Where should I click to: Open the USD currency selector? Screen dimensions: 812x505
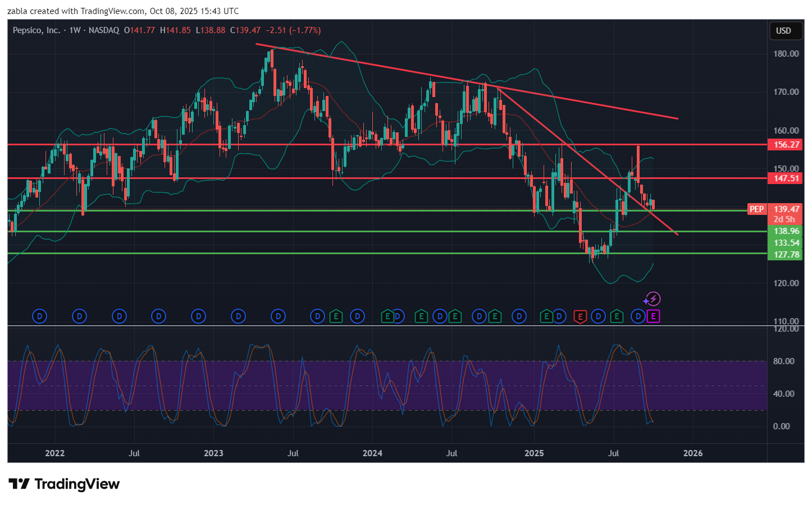[x=784, y=31]
